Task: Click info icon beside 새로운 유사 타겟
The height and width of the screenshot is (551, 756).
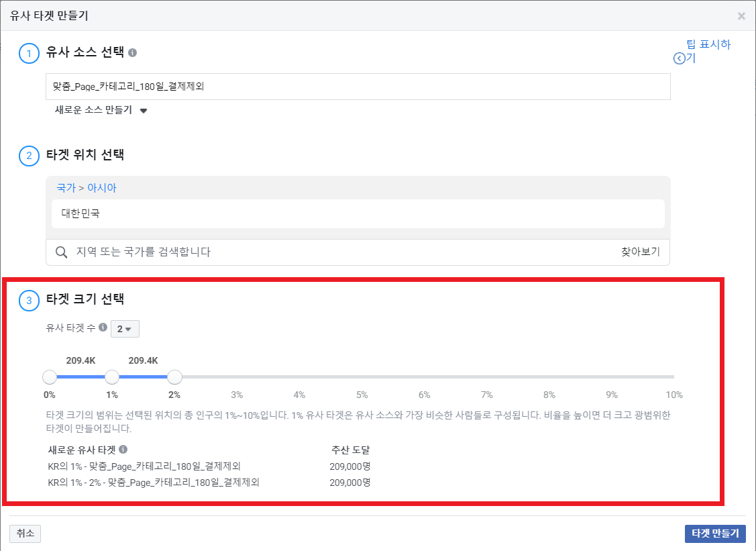Action: coord(123,449)
